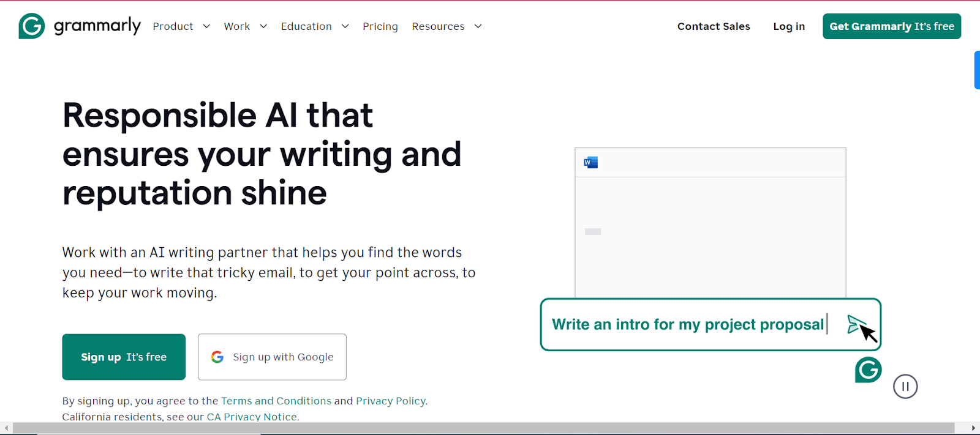Image resolution: width=980 pixels, height=435 pixels.
Task: Open the Work menu
Action: tap(237, 26)
